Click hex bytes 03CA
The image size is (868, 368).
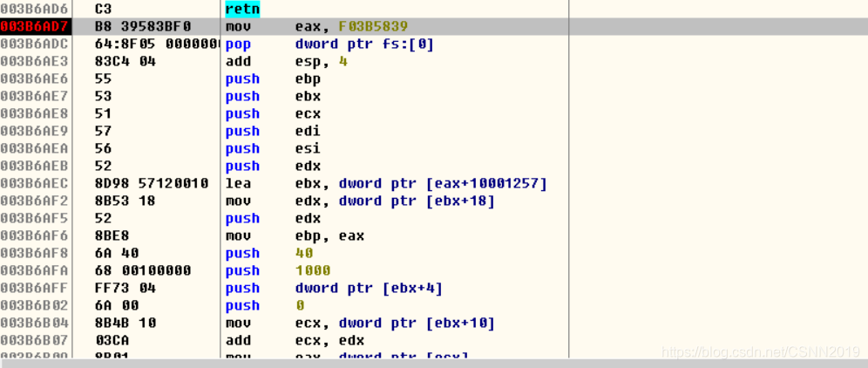point(112,341)
